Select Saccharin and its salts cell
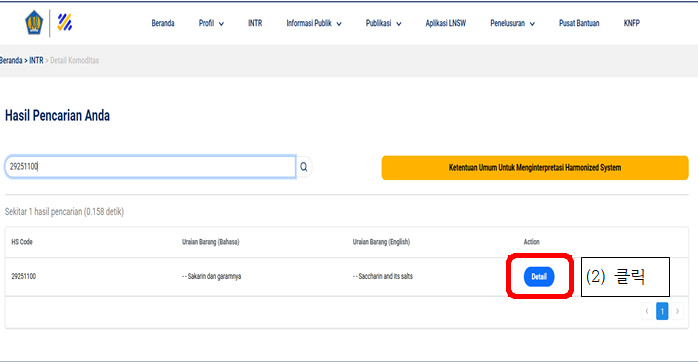 coord(383,277)
